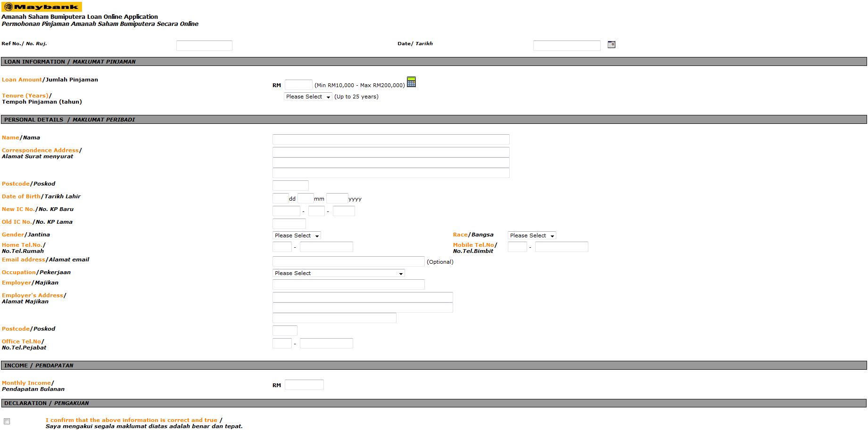Open the date picker calendar icon
The height and width of the screenshot is (430, 868).
(611, 45)
